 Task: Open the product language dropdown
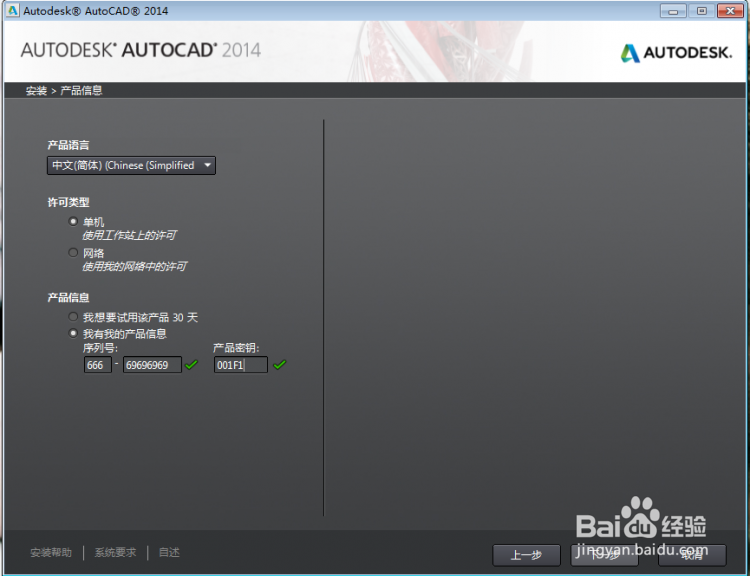(x=131, y=166)
